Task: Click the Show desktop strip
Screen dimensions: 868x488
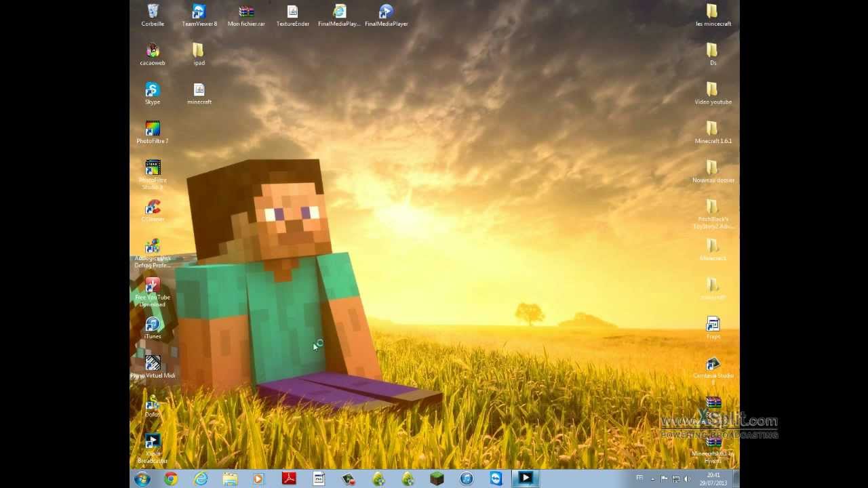Action: coord(736,479)
